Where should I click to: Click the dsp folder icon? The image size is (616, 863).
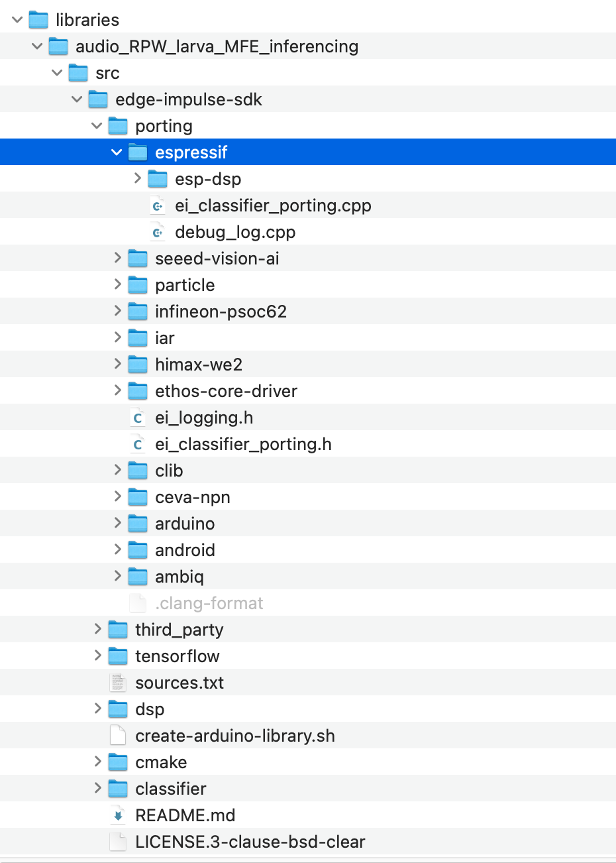[118, 709]
